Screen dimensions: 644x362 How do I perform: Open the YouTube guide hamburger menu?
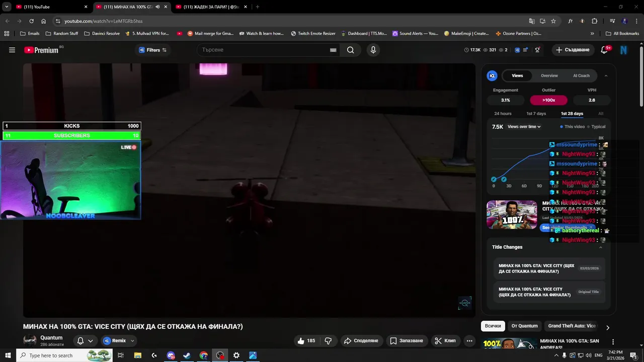(x=12, y=50)
